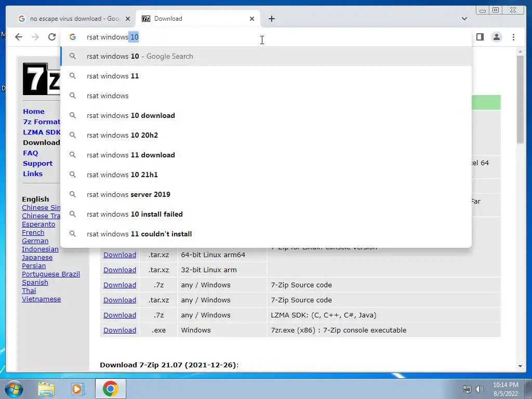
Task: Open Chrome's side panel icon
Action: [x=480, y=37]
